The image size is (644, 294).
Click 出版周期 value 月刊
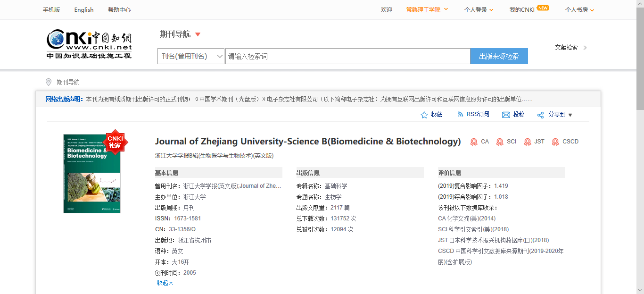(189, 208)
